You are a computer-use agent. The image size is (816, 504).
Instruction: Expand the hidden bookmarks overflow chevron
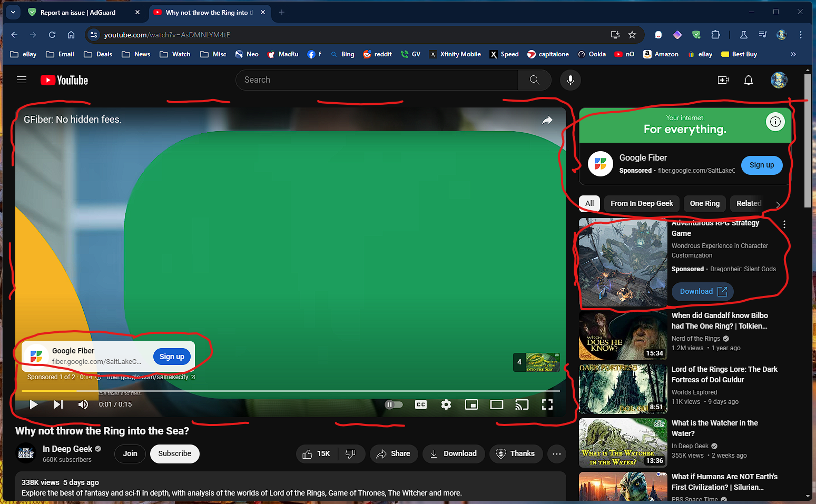(793, 54)
